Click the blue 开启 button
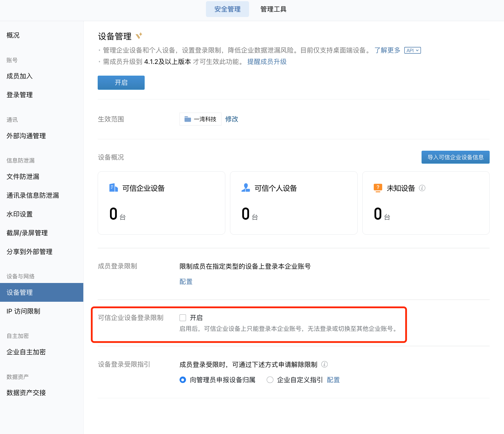Viewport: 504px width, 434px height. pos(121,83)
